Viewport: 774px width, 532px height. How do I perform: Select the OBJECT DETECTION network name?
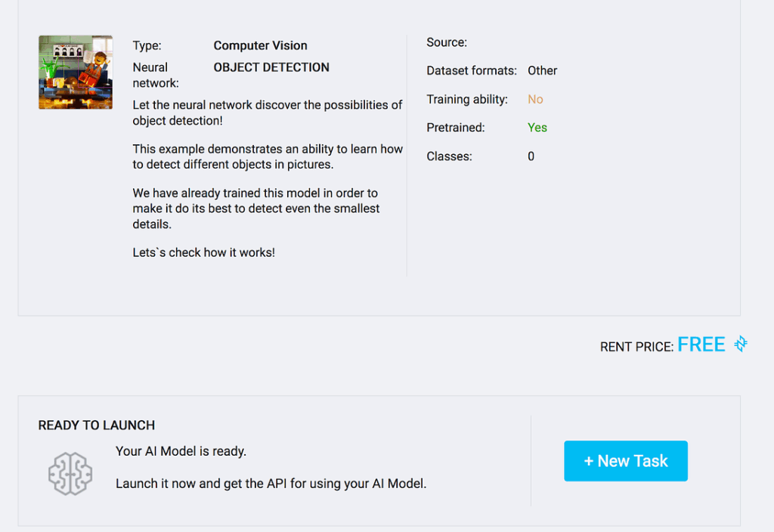pyautogui.click(x=271, y=67)
